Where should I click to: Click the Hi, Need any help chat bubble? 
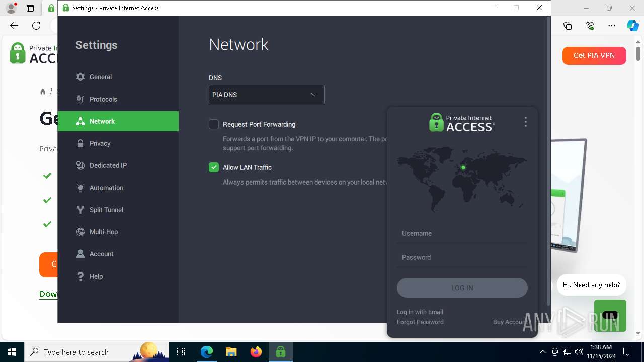[591, 285]
